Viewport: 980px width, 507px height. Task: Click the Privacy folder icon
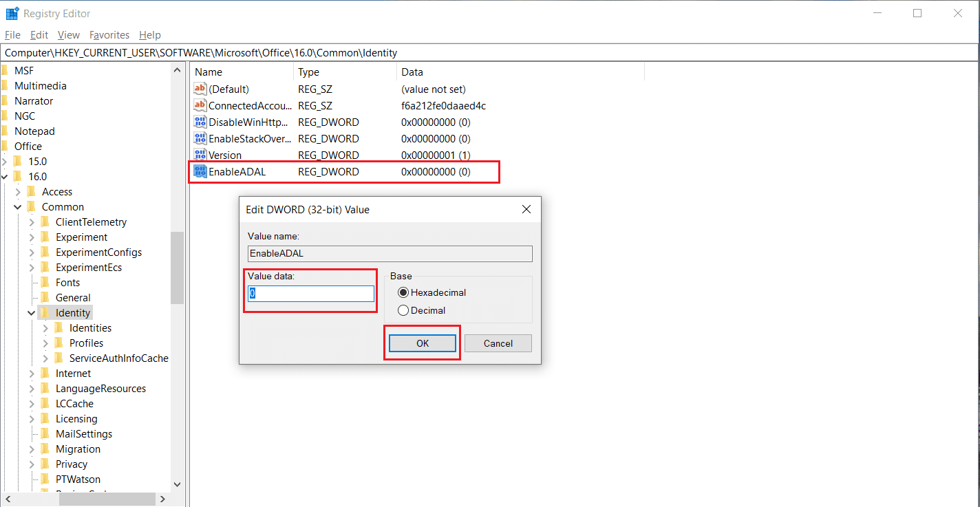(x=45, y=464)
